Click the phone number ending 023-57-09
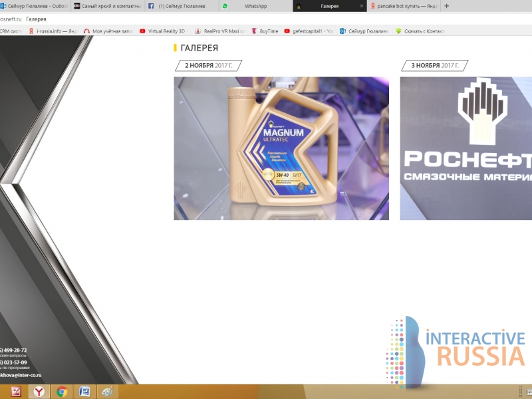This screenshot has height=399, width=532. (x=13, y=362)
